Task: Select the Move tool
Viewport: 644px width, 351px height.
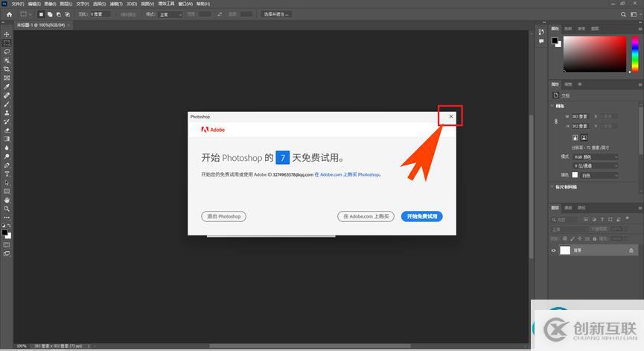Action: [x=7, y=34]
